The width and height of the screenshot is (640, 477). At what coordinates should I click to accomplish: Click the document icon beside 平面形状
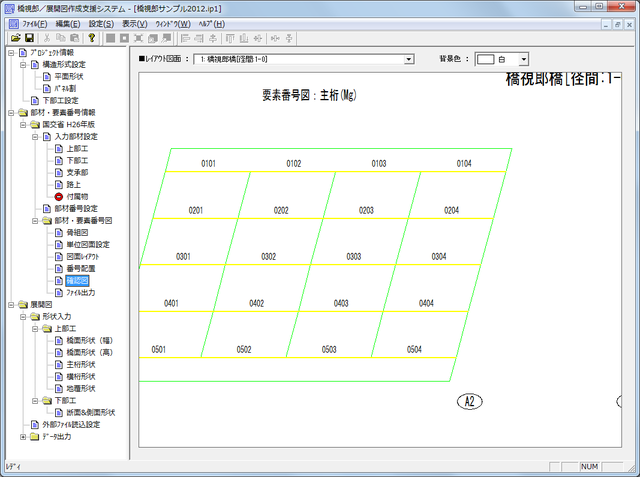pyautogui.click(x=46, y=76)
